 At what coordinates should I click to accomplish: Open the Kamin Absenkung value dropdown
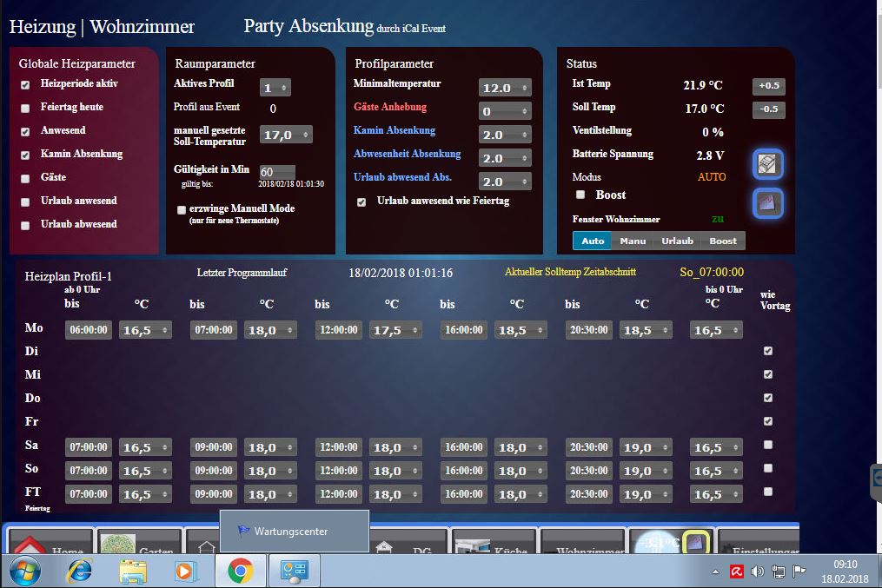pos(505,135)
